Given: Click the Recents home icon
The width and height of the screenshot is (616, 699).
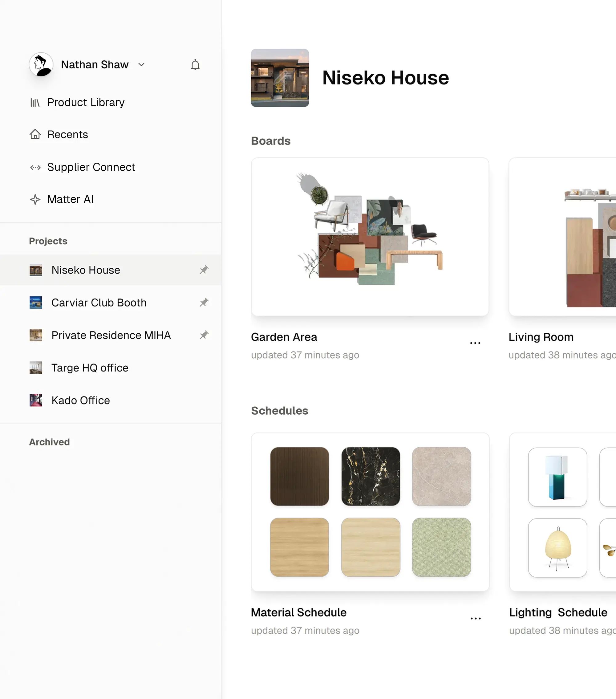Looking at the screenshot, I should tap(35, 134).
